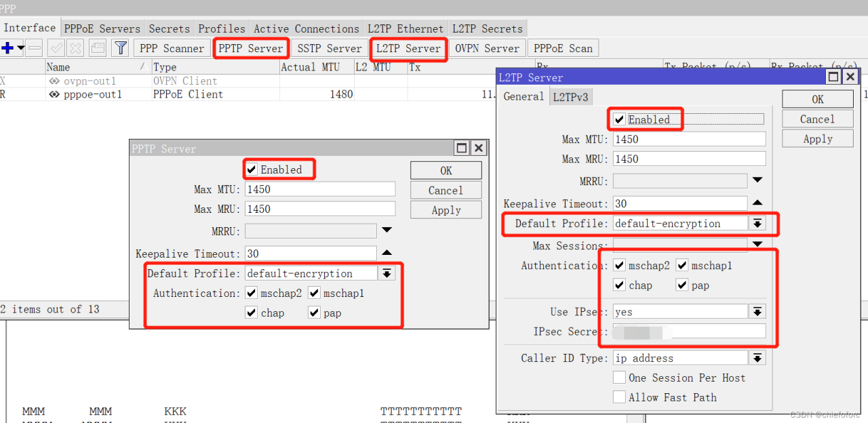Switch to the PPPoE Servers tab
Viewport: 868px width, 423px height.
(x=102, y=28)
